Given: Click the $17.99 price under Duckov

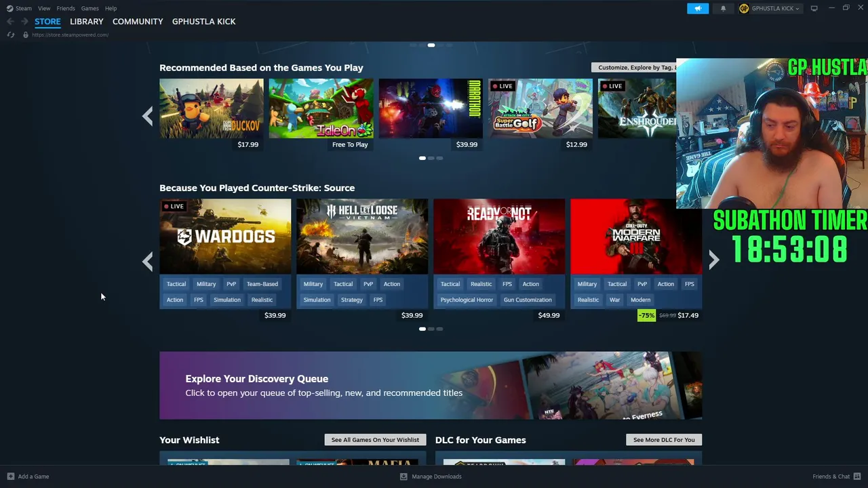Looking at the screenshot, I should [x=248, y=144].
